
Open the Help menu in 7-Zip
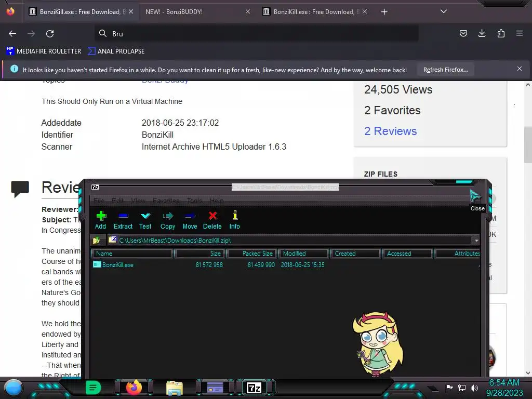217,201
